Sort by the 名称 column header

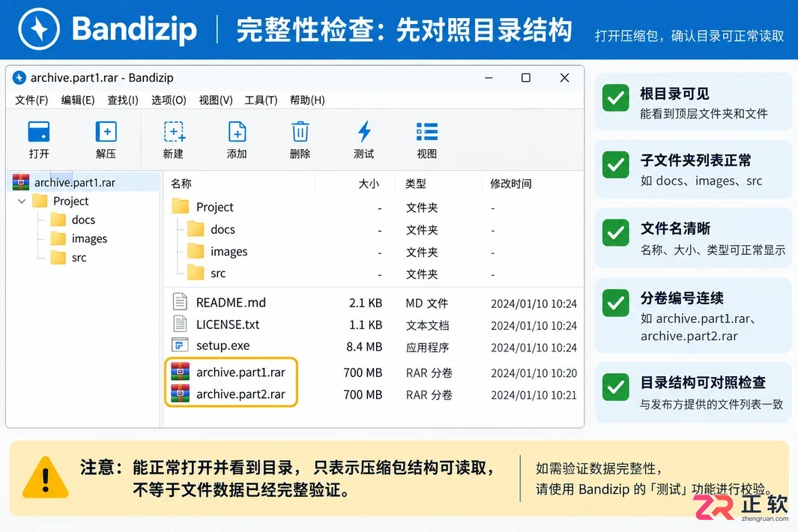click(181, 184)
